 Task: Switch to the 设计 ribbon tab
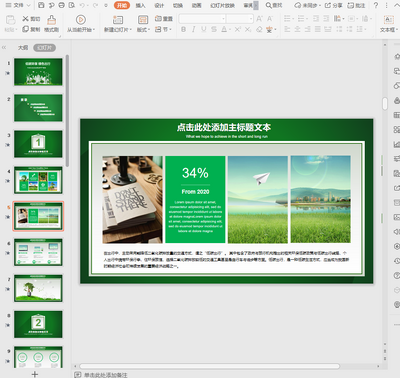(x=159, y=5)
